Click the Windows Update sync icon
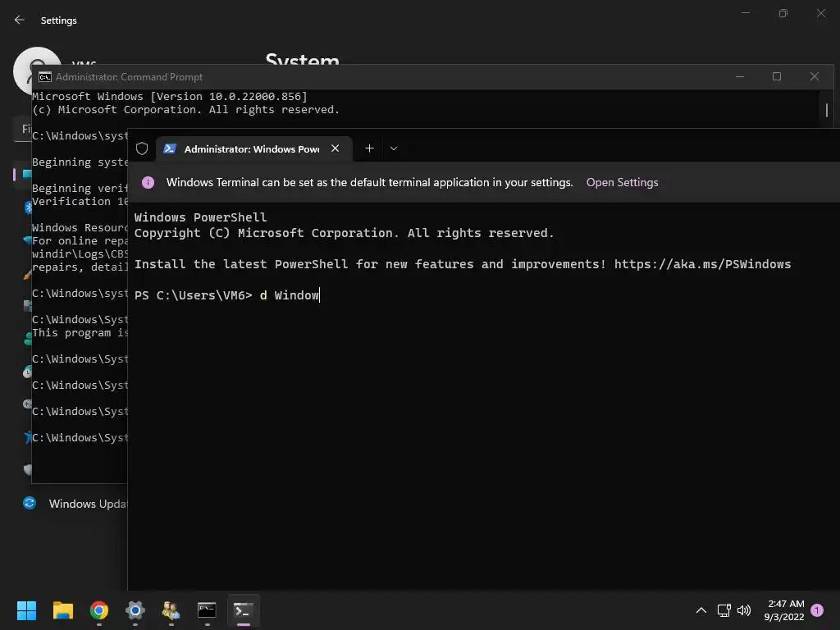Screen dimensions: 840x630 [x=30, y=503]
